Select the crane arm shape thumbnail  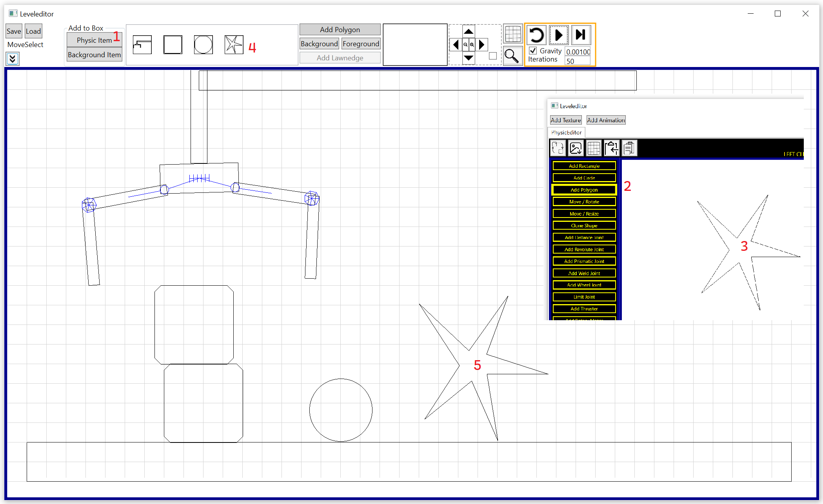(142, 45)
